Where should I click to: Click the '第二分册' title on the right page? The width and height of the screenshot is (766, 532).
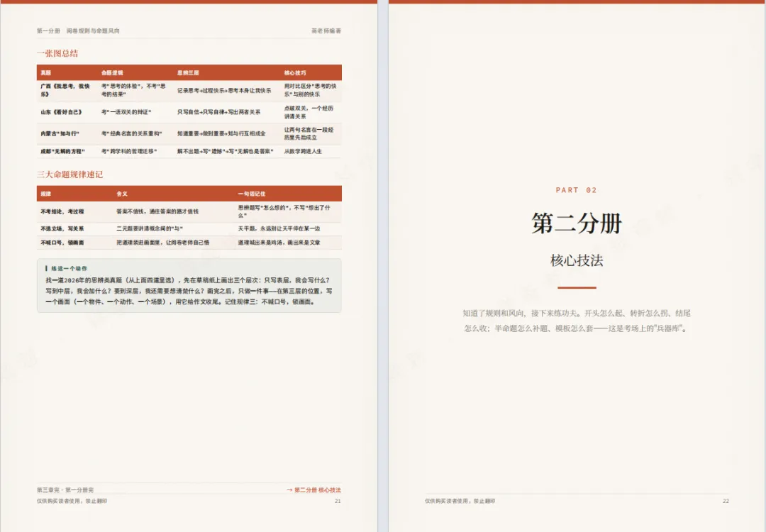tap(577, 223)
